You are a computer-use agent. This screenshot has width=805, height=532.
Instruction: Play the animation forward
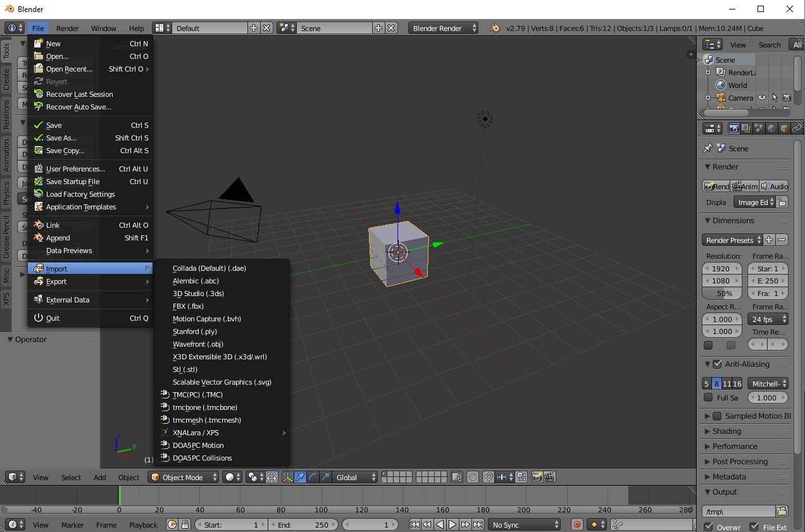click(x=452, y=525)
